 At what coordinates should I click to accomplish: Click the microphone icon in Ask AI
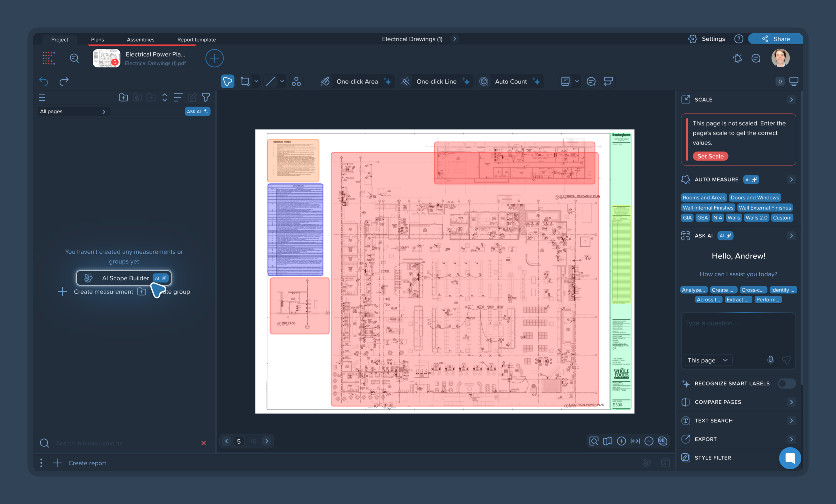(771, 360)
